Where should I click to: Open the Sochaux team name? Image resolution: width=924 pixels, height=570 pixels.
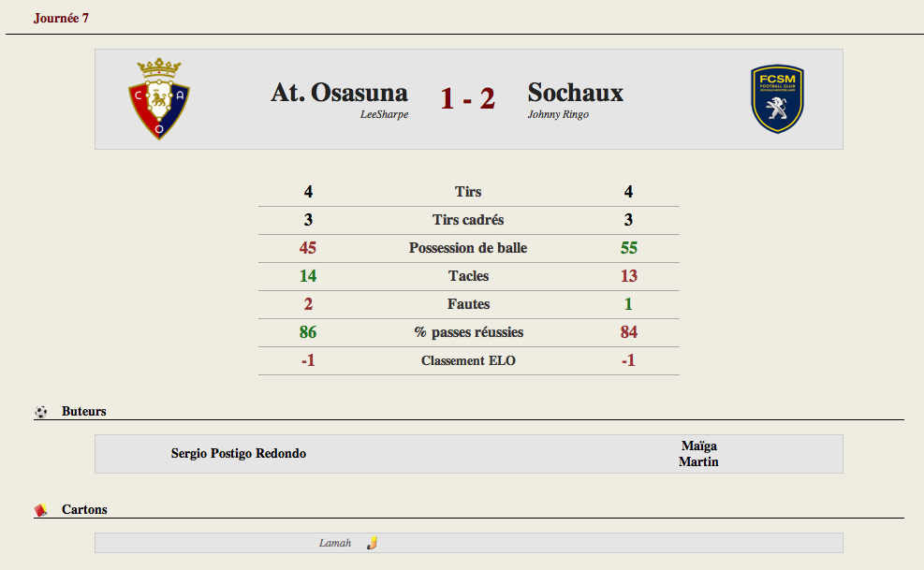point(575,93)
